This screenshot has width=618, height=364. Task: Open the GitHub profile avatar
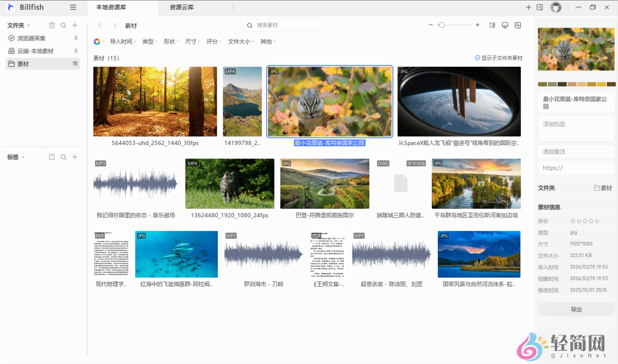click(556, 7)
